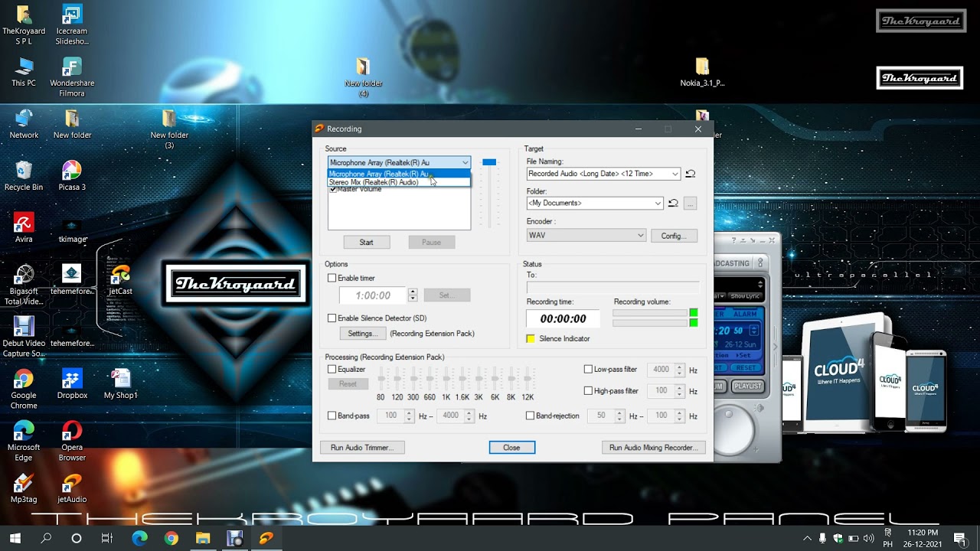Adjust the 1K equalizer band slider
Image resolution: width=980 pixels, height=551 pixels.
[x=446, y=379]
